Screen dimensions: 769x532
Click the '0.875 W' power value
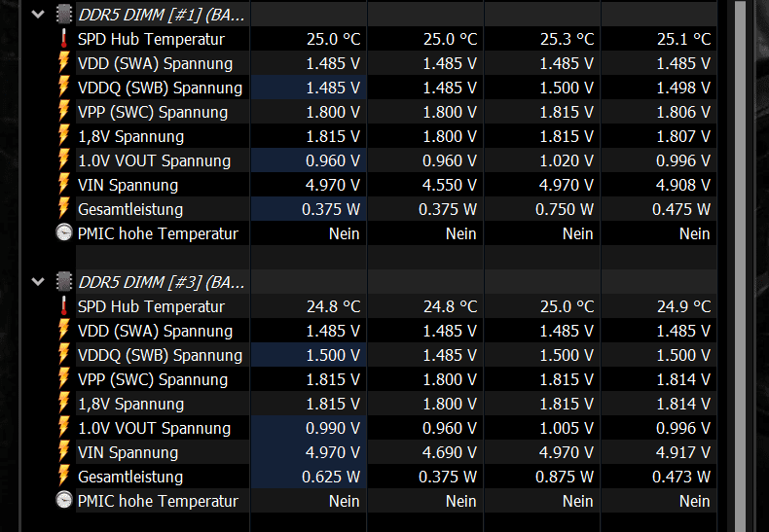point(565,478)
